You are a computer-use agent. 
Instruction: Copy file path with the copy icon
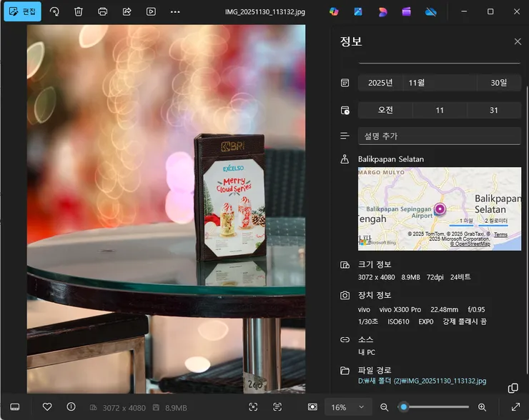coord(513,388)
